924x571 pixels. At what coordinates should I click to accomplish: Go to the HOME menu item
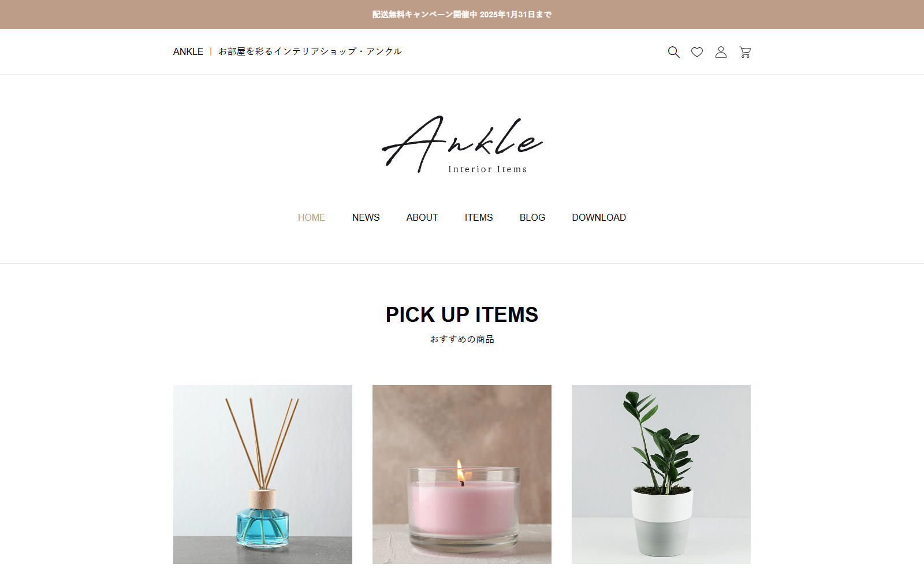(x=311, y=217)
